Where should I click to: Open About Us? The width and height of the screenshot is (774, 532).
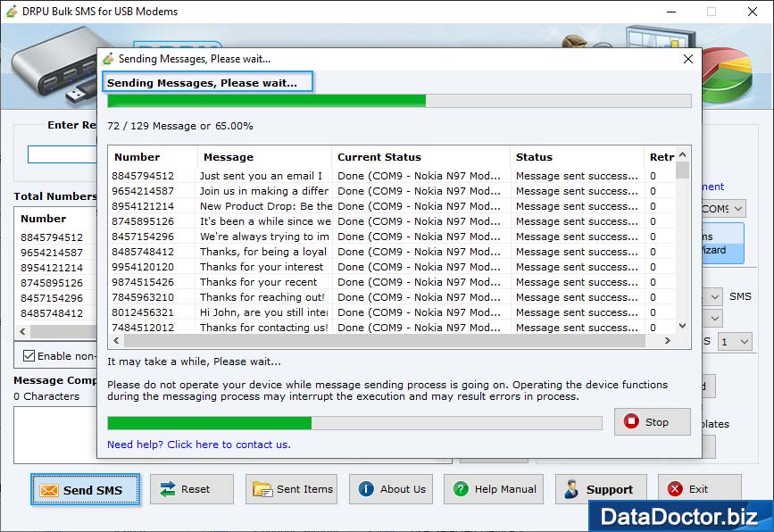coord(391,489)
